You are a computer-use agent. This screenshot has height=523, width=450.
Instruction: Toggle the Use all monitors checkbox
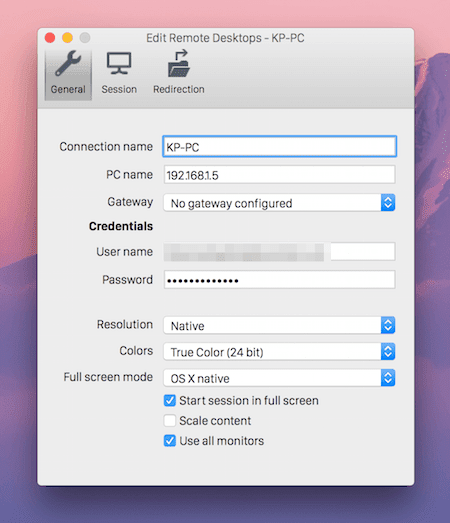click(169, 441)
